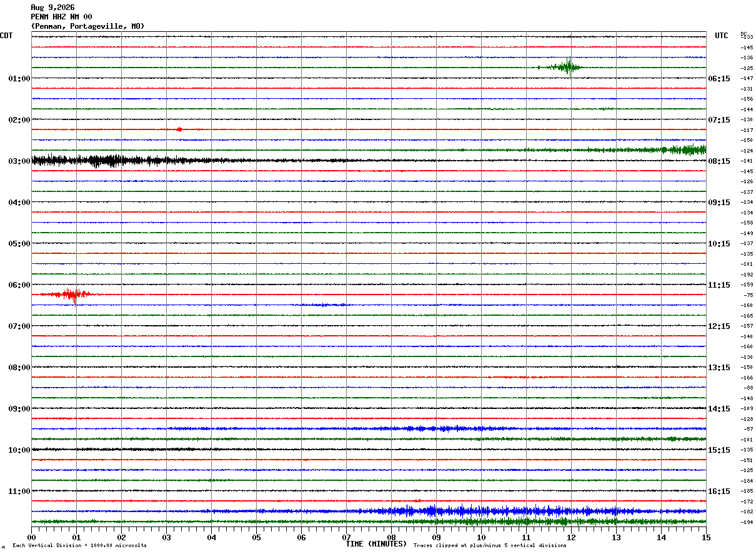This screenshot has height=554, width=756.
Task: Click the Penman, Portageville, MO location label
Action: pyautogui.click(x=87, y=26)
